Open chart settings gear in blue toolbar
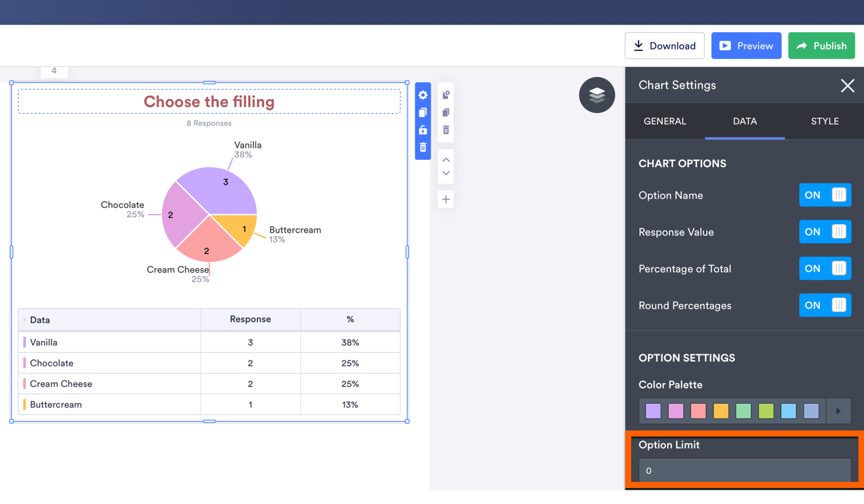 pos(423,96)
